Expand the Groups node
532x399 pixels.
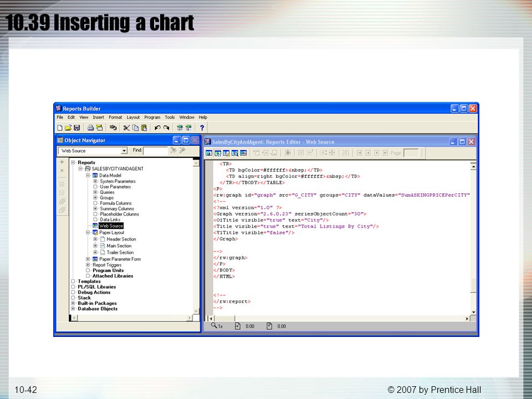coord(95,197)
